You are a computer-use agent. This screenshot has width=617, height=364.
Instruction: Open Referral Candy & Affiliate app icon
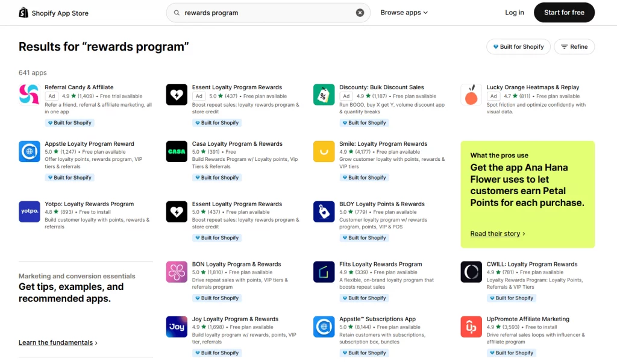point(29,95)
